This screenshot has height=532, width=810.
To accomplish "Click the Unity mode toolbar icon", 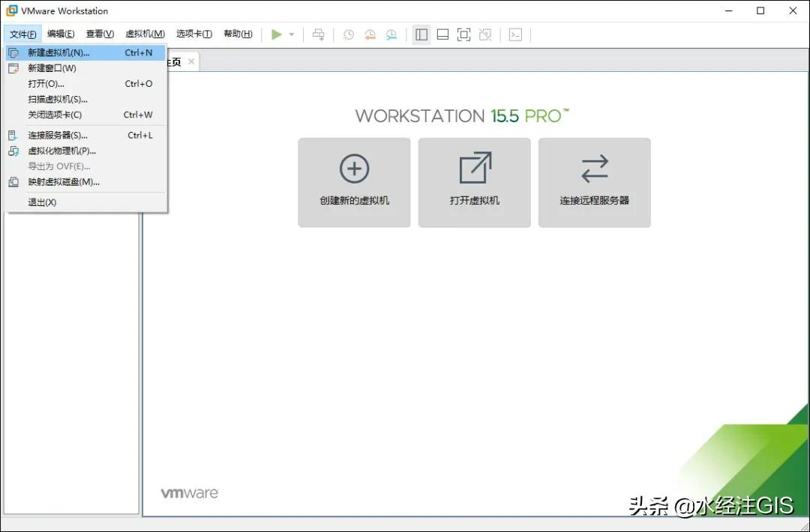I will click(x=484, y=34).
